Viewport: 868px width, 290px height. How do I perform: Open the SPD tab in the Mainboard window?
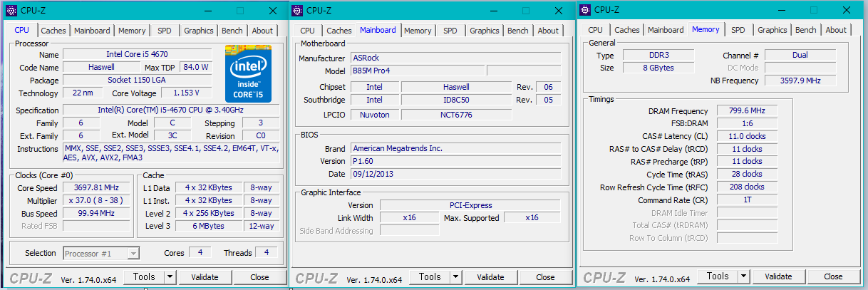click(450, 31)
